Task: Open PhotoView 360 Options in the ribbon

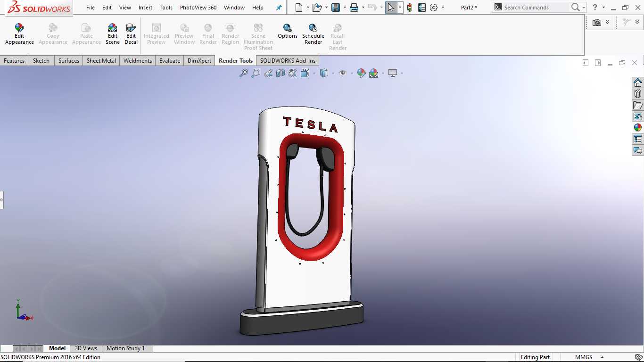Action: (288, 31)
